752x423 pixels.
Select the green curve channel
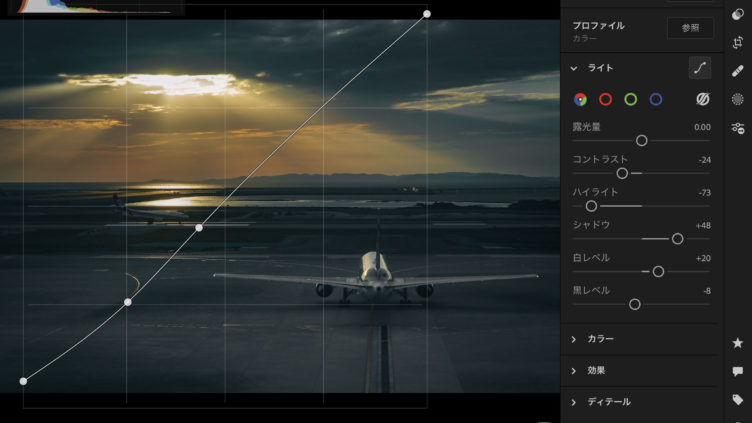pos(630,99)
